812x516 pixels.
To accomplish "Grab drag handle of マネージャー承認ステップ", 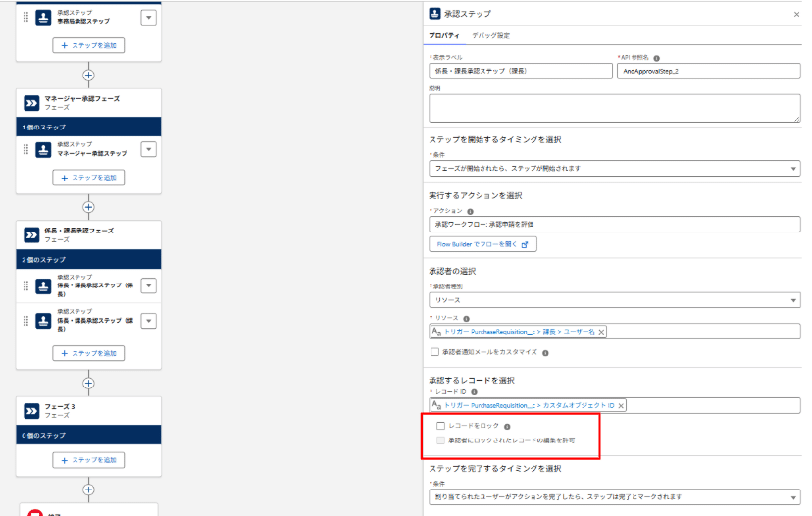I will [25, 150].
